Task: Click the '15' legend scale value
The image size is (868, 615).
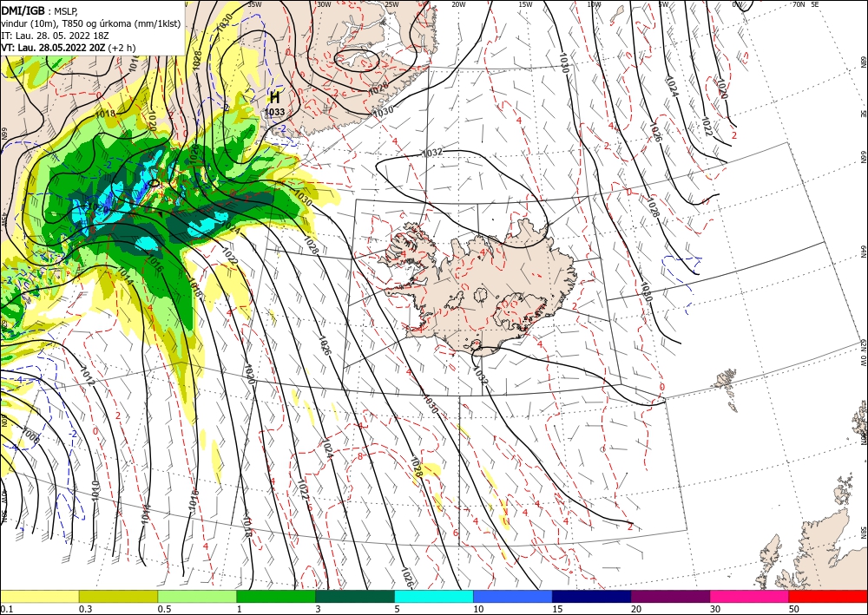Action: click(557, 609)
